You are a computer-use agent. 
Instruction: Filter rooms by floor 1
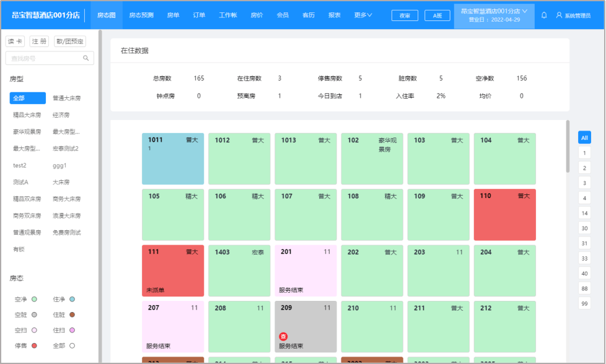tap(584, 153)
